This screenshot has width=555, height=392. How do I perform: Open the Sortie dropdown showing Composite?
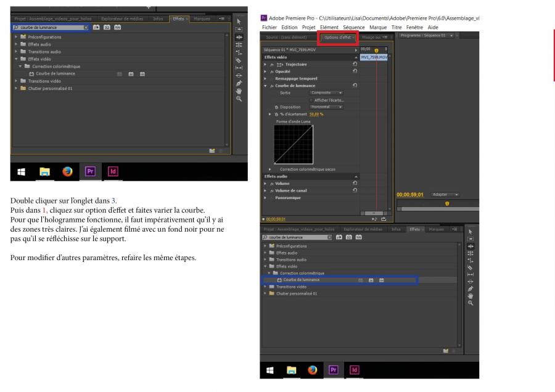326,93
